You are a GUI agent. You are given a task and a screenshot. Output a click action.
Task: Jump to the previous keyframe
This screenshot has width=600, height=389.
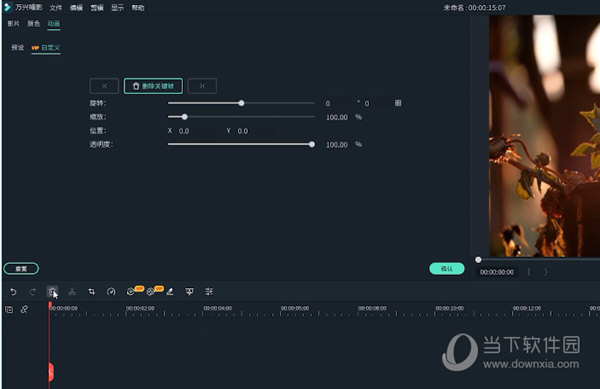point(104,86)
